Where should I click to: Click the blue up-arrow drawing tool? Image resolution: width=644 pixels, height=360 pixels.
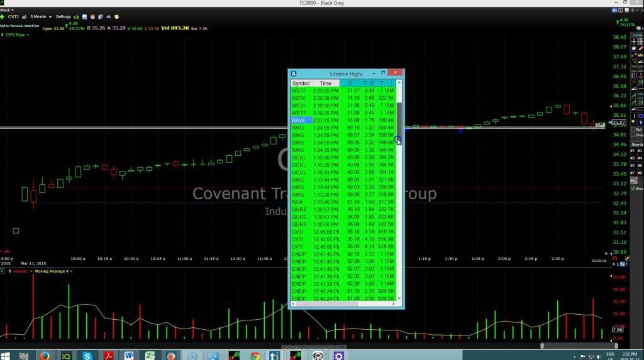[x=640, y=123]
